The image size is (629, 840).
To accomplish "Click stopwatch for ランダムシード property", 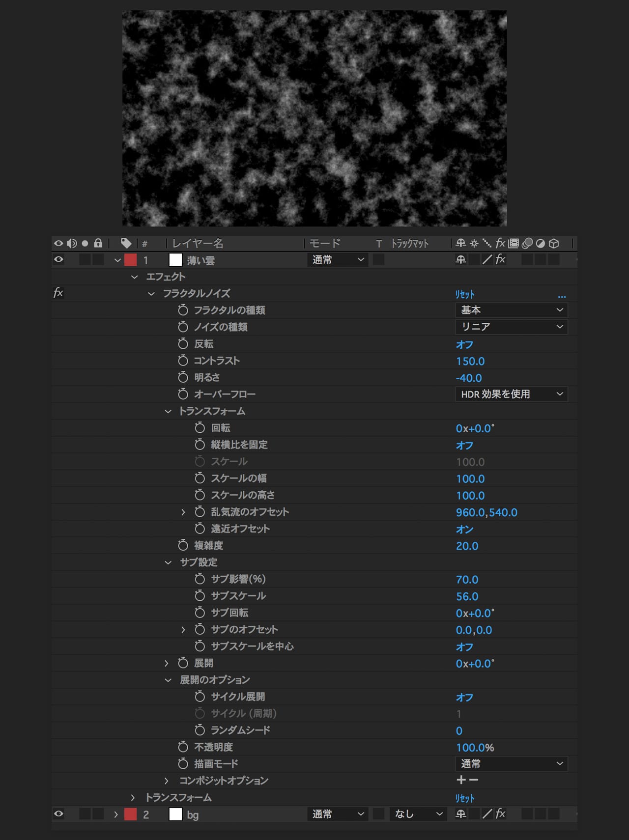I will tap(200, 730).
